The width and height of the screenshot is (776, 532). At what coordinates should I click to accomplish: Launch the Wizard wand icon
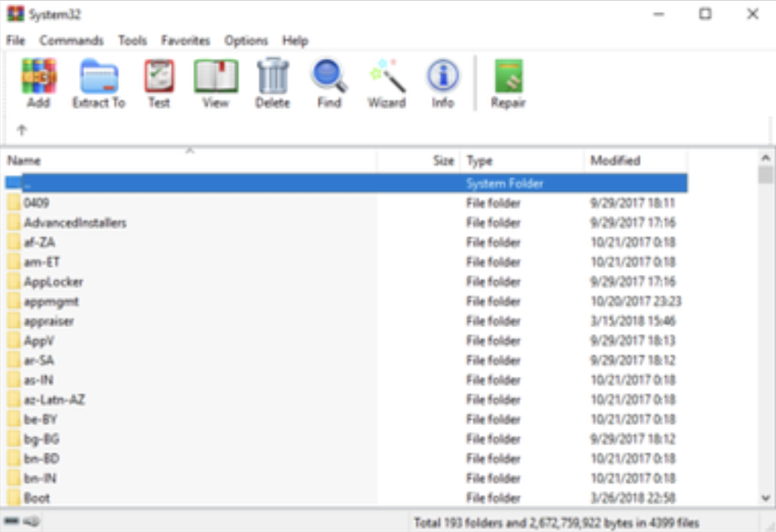pyautogui.click(x=387, y=75)
